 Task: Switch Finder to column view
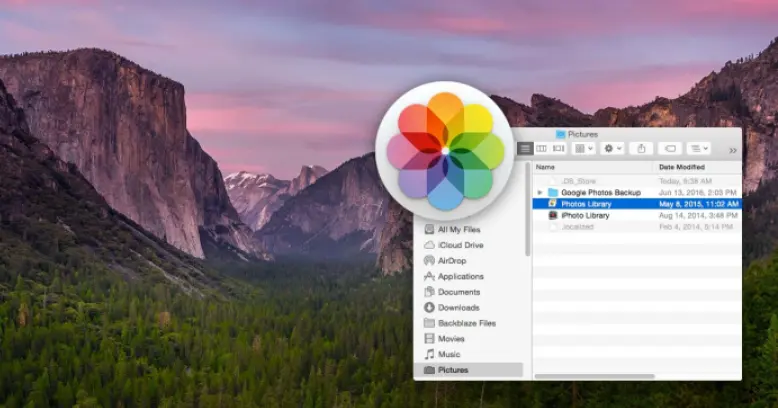click(x=541, y=148)
